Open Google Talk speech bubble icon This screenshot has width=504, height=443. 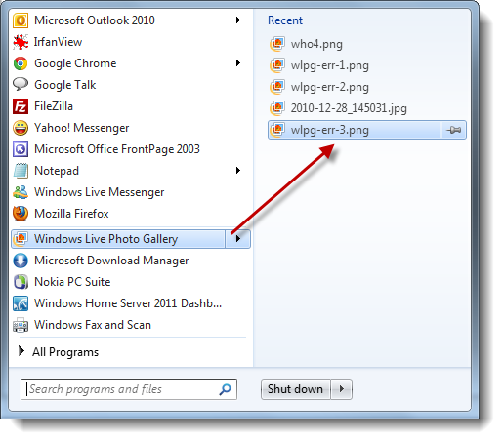(21, 84)
